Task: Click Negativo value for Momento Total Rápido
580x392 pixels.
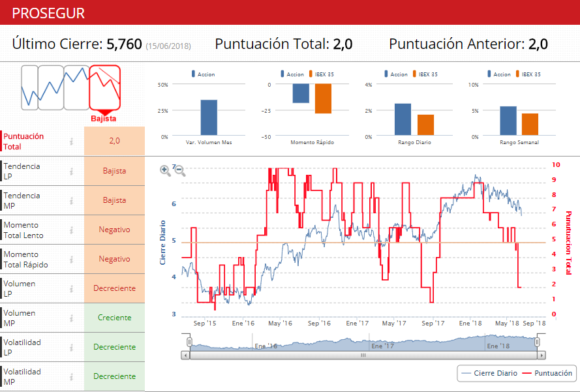Action: (114, 259)
